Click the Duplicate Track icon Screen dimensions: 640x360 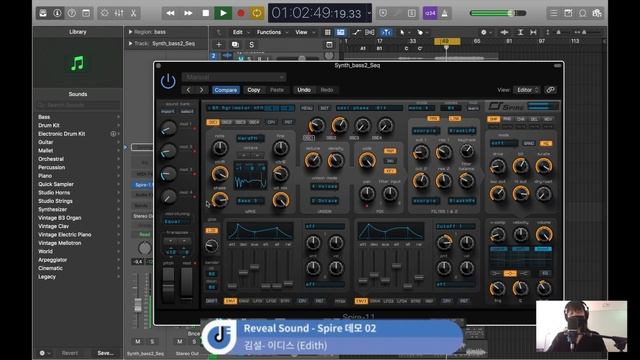[x=235, y=44]
